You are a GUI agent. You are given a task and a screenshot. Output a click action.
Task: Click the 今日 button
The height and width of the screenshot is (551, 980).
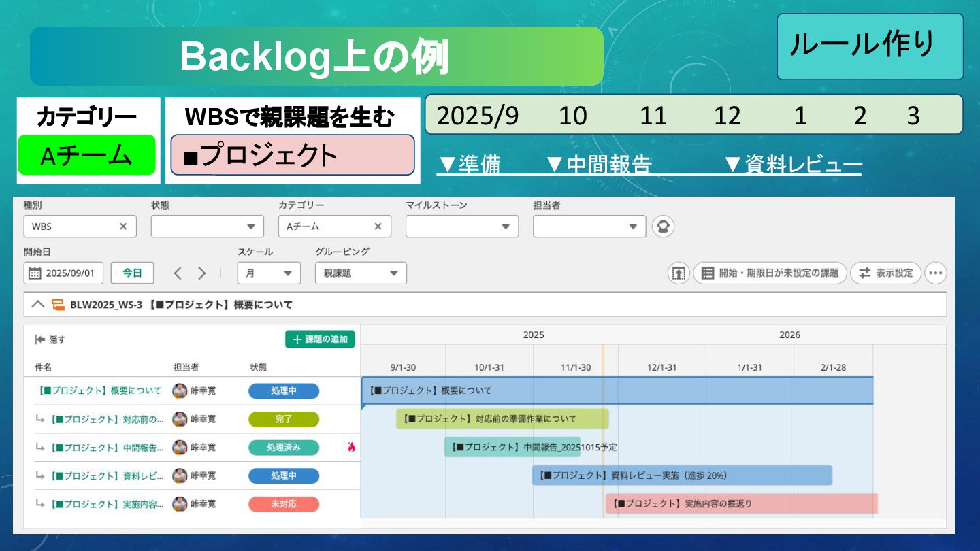tap(132, 273)
